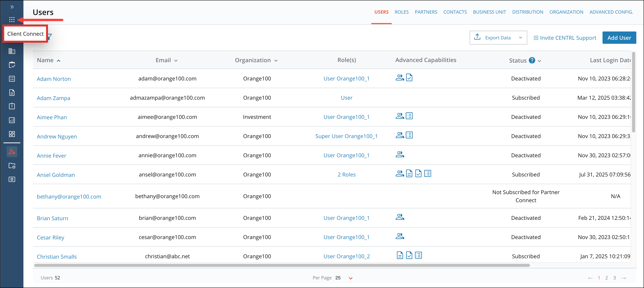Screen dimensions: 644x288
Task: Collapse the sidebar using the double-chevron icon
Action: pyautogui.click(x=12, y=7)
